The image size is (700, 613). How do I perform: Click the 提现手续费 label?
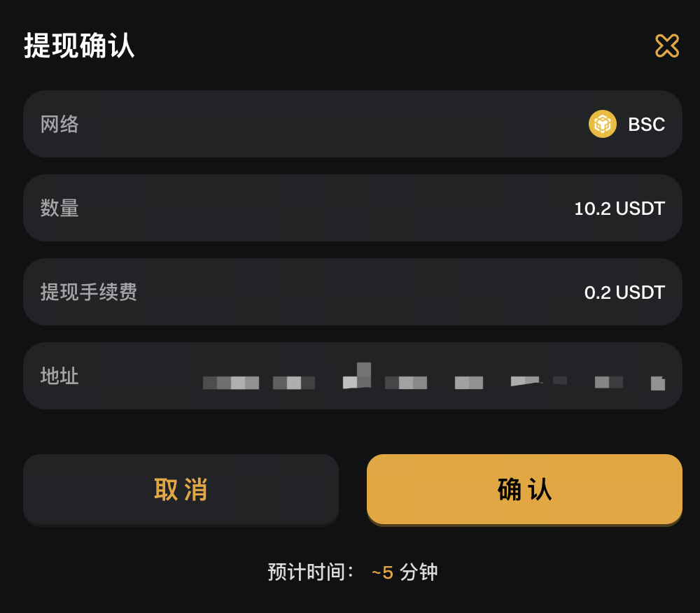[89, 293]
